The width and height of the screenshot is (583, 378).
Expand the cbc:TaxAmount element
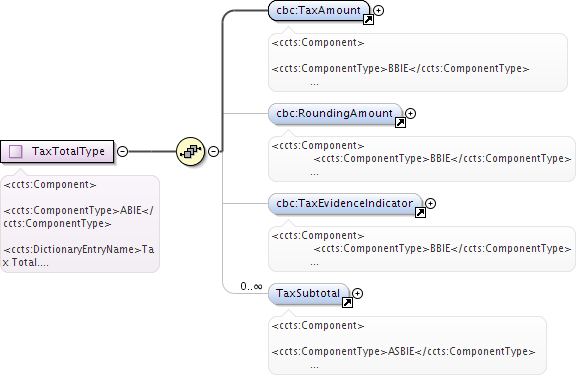[x=379, y=11]
